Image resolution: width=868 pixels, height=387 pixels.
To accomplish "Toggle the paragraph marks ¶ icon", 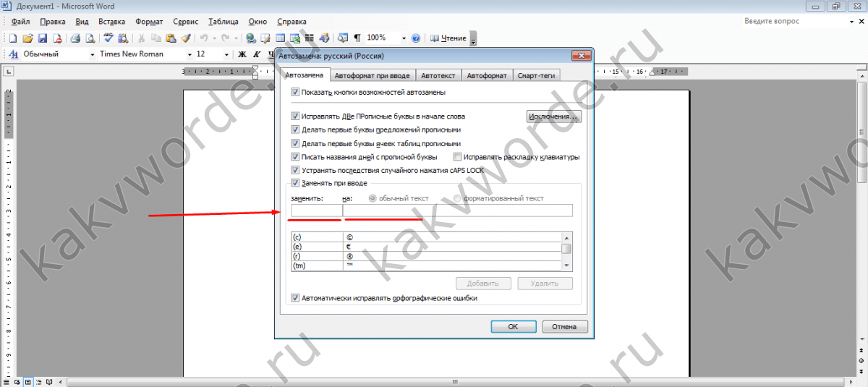I will pyautogui.click(x=357, y=38).
